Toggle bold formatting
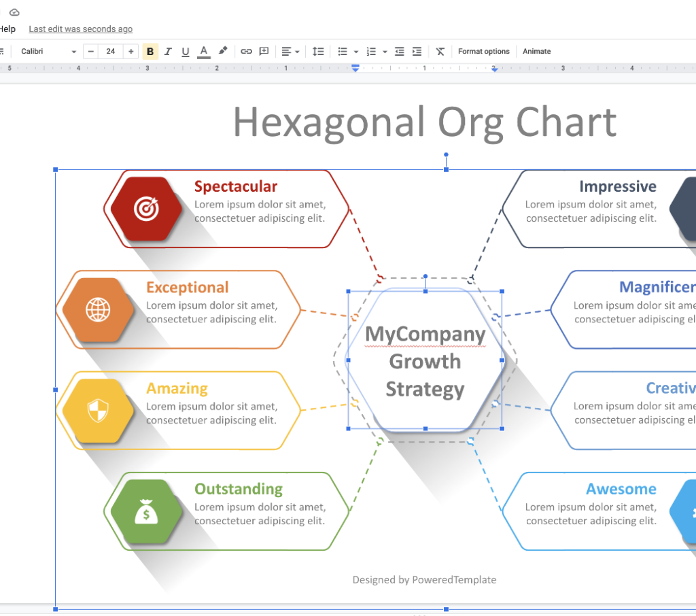Screen dimensions: 696x616 (x=150, y=52)
